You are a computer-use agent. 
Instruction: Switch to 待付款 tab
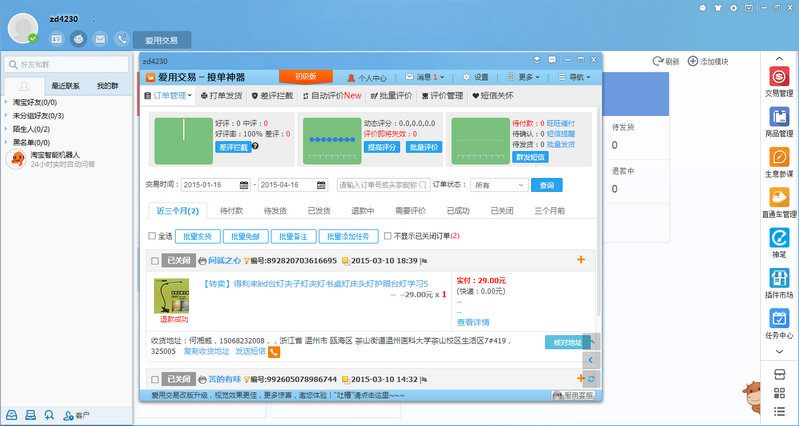tap(231, 210)
